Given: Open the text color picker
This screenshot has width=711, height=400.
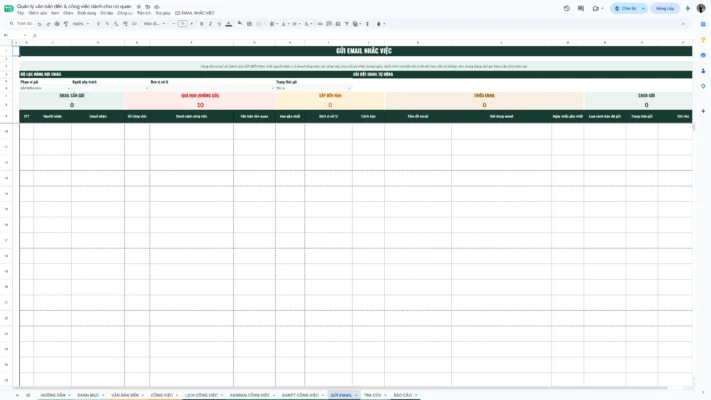Looking at the screenshot, I should click(229, 24).
